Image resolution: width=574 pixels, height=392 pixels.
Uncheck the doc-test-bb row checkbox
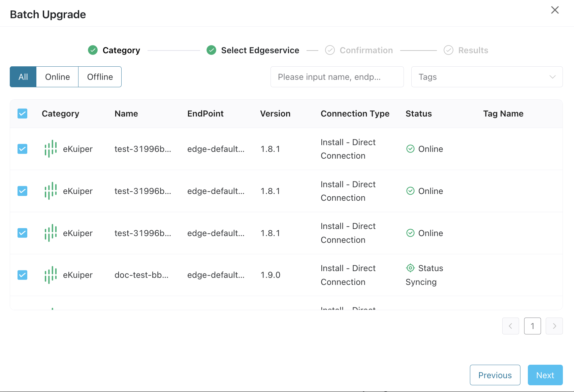(23, 275)
